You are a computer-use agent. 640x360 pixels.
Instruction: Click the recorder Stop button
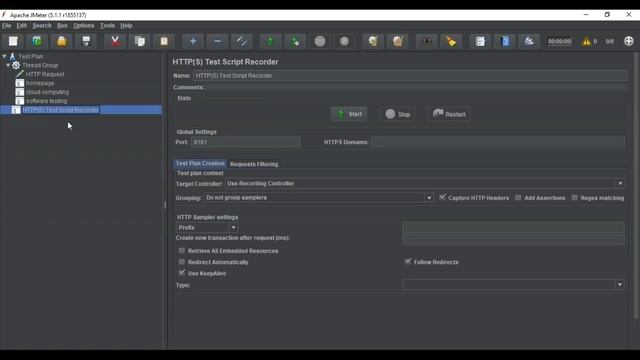[398, 114]
